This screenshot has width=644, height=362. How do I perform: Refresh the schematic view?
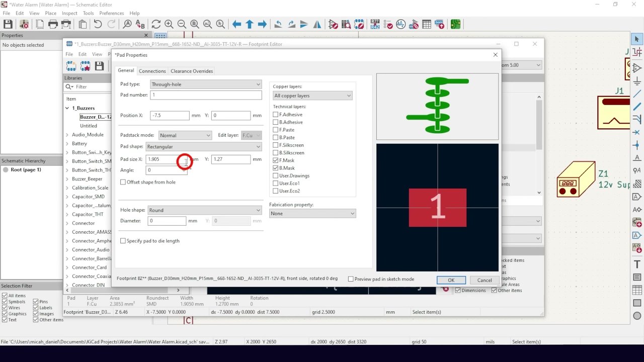click(x=156, y=24)
